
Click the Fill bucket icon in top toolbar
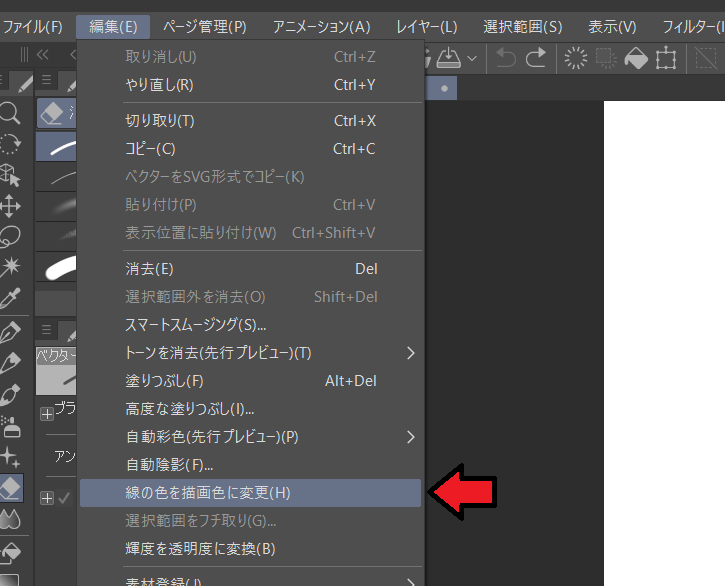point(635,59)
